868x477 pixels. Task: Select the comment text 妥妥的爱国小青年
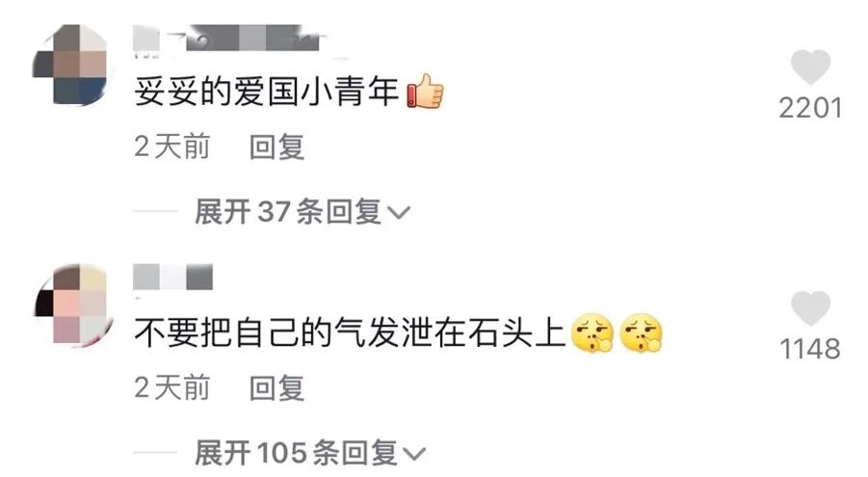266,92
